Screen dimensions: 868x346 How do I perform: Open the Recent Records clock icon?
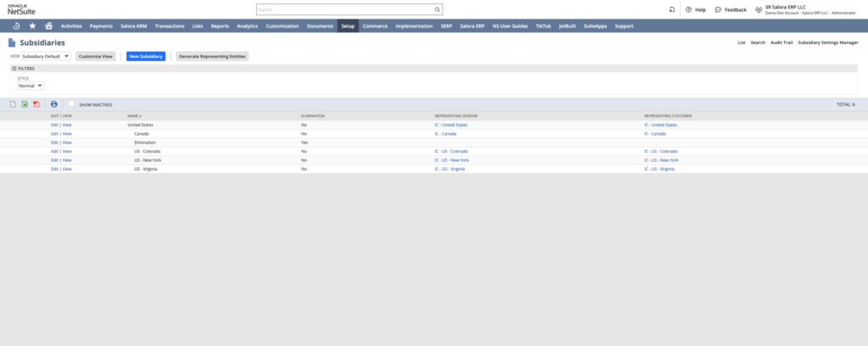16,26
